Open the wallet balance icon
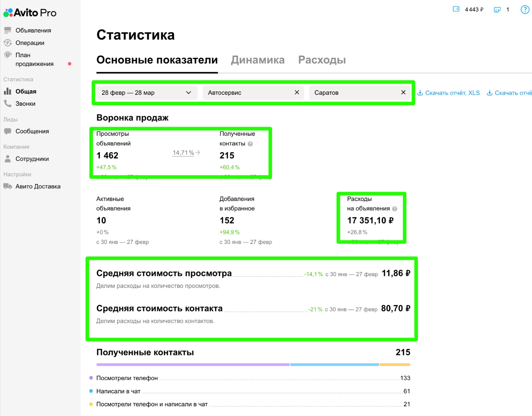Screen dimensions: 532x416 (x=456, y=9)
